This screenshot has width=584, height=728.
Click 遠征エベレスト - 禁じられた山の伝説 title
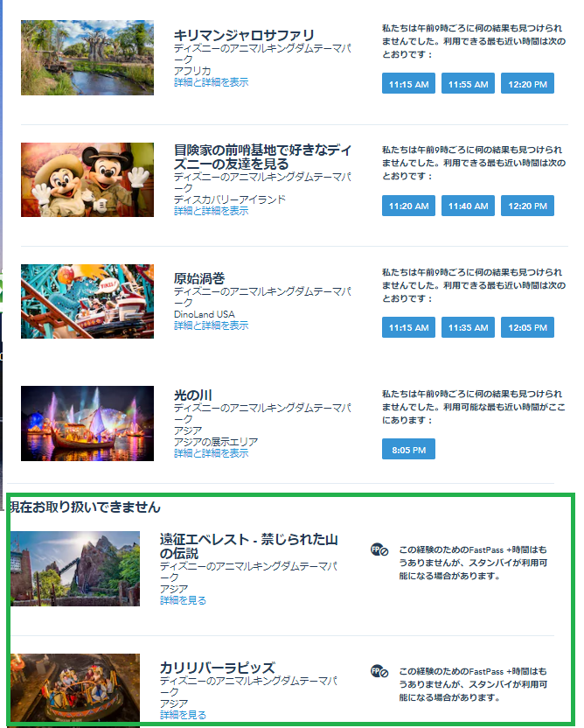pyautogui.click(x=248, y=547)
